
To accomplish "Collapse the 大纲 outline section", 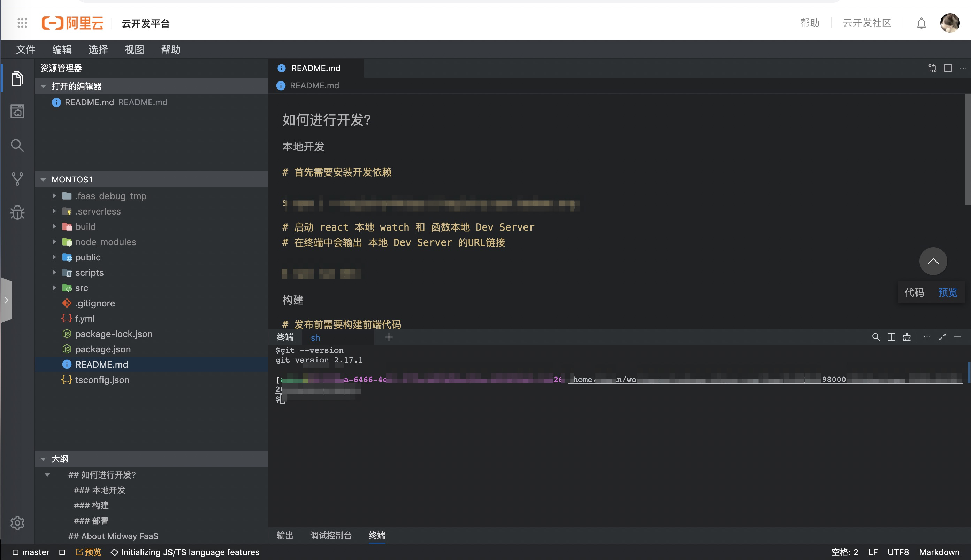I will tap(44, 459).
